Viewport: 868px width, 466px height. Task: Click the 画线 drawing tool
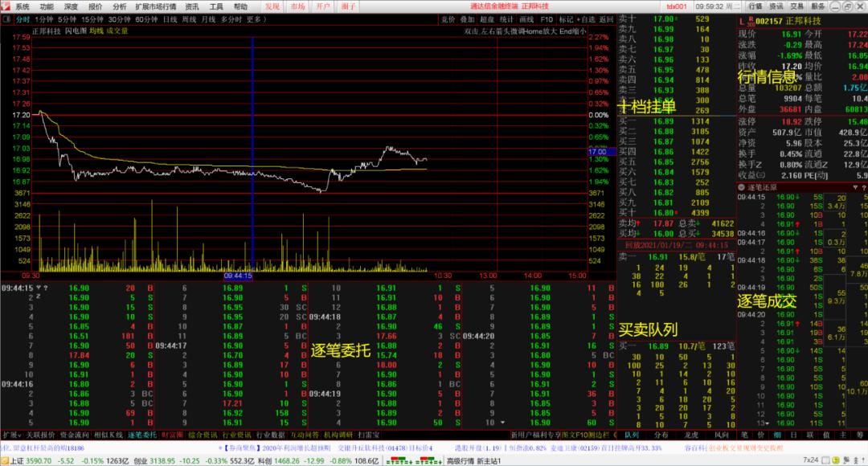point(526,19)
